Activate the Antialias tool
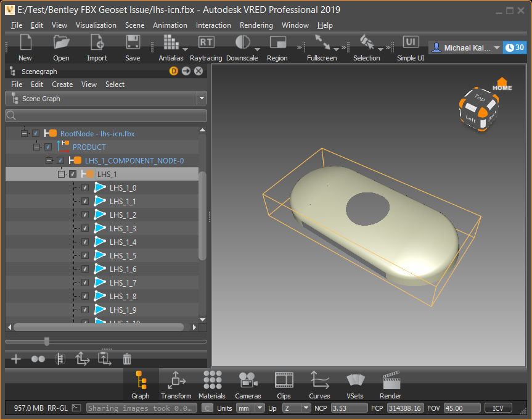Image resolution: width=532 pixels, height=420 pixels. [171, 41]
